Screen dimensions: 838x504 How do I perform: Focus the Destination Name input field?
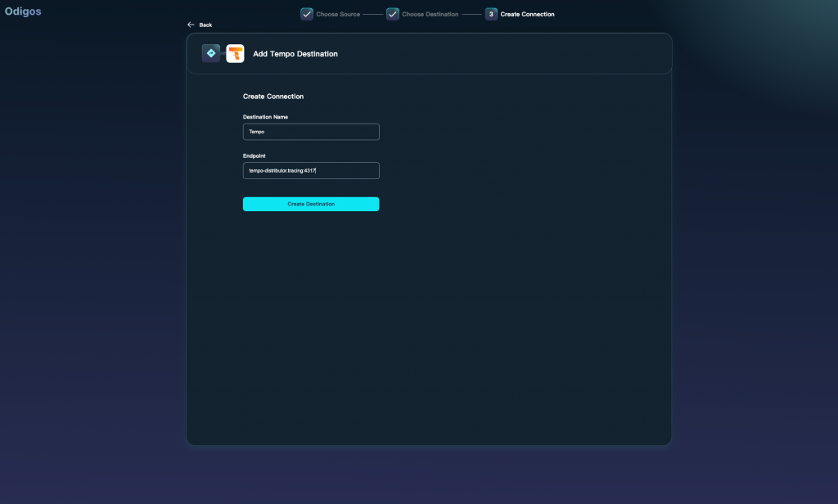311,132
